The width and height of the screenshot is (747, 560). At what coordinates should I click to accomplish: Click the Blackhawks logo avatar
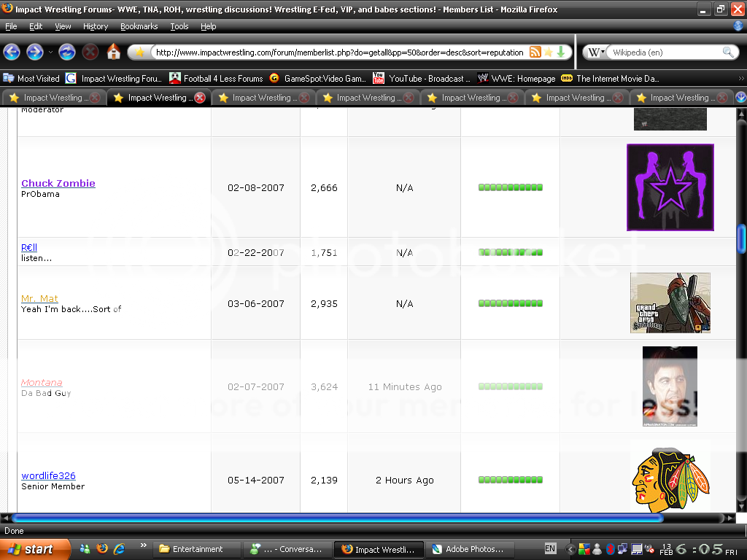click(x=670, y=475)
